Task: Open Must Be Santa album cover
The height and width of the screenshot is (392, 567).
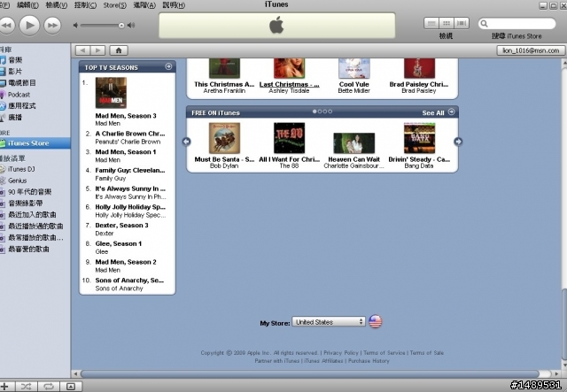Action: coord(224,138)
